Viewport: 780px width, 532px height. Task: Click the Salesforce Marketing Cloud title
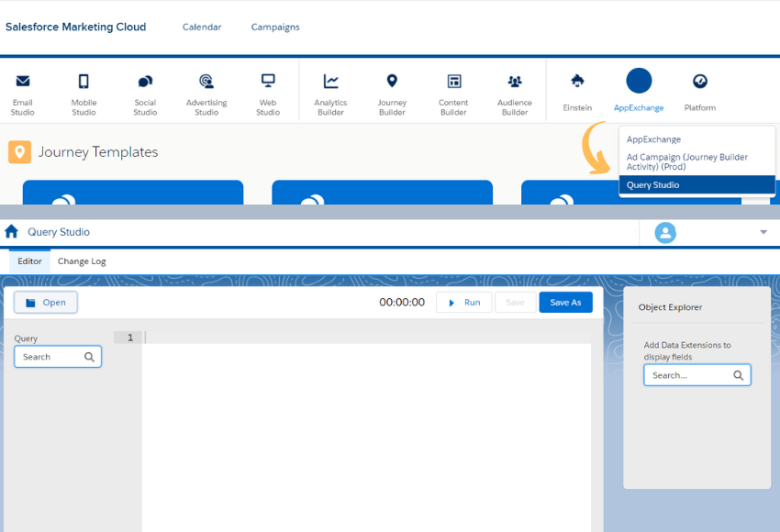pyautogui.click(x=75, y=27)
